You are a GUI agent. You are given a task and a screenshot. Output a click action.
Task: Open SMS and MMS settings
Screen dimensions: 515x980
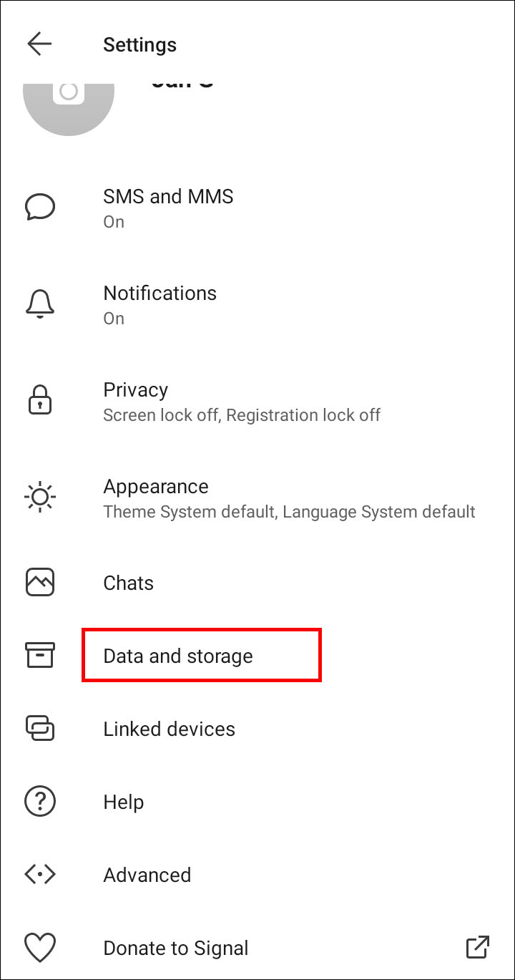[168, 197]
